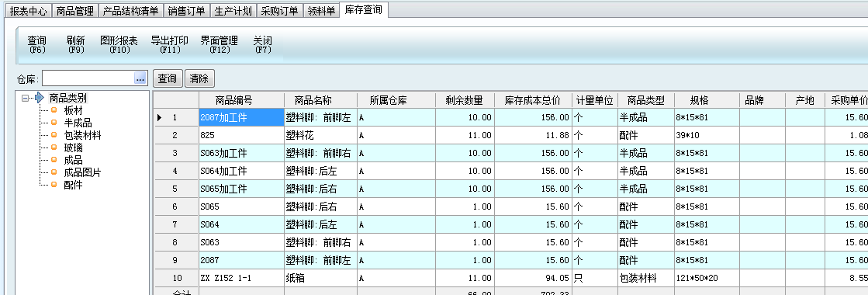868x295 pixels.
Task: Open the 采购订单 tab
Action: [x=279, y=11]
